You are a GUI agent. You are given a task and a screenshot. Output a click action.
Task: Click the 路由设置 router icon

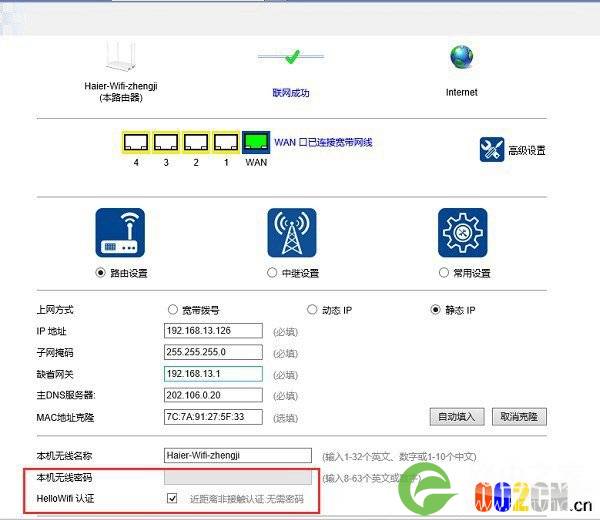coord(120,233)
